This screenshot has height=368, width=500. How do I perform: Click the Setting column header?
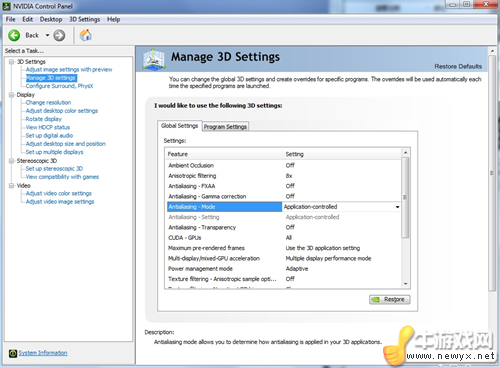[x=342, y=154]
